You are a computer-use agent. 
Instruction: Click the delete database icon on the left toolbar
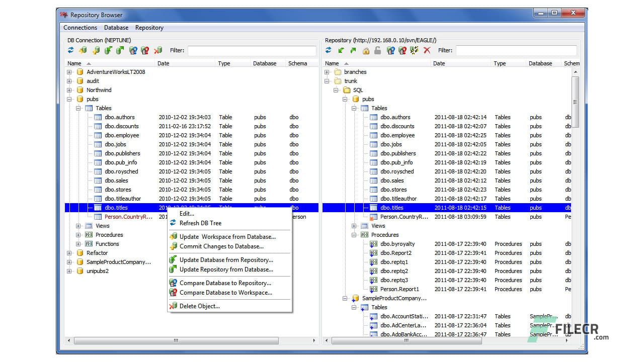(x=158, y=50)
